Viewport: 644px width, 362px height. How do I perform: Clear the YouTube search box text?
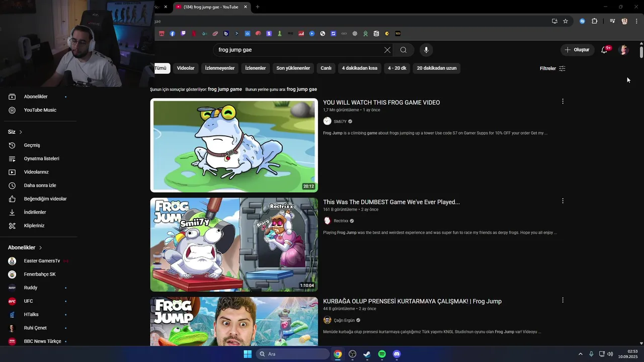tap(387, 50)
